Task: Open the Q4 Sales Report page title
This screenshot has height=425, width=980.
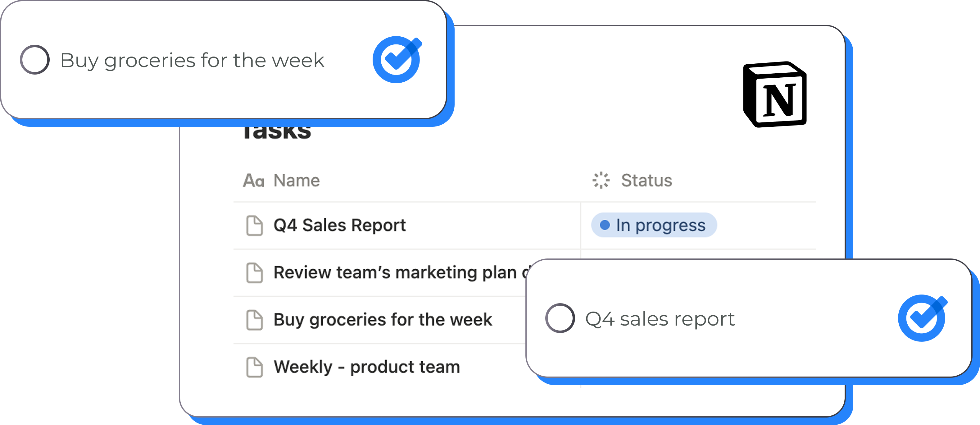Action: pos(339,225)
